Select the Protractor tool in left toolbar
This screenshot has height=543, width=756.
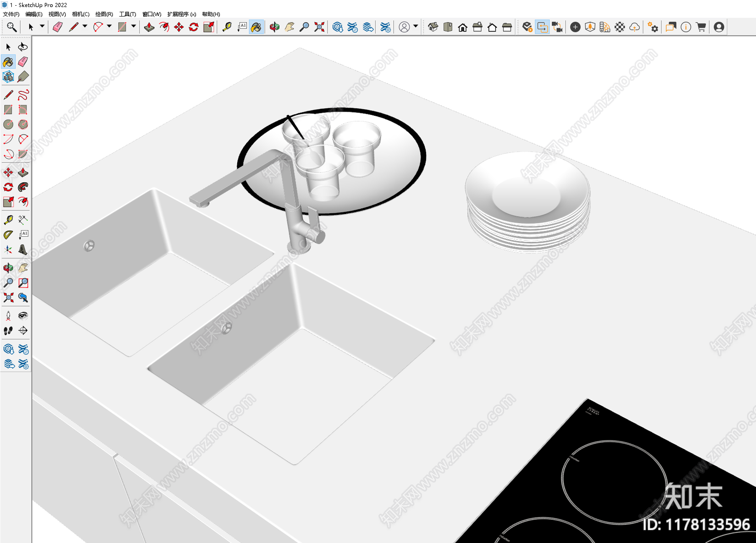[8, 235]
